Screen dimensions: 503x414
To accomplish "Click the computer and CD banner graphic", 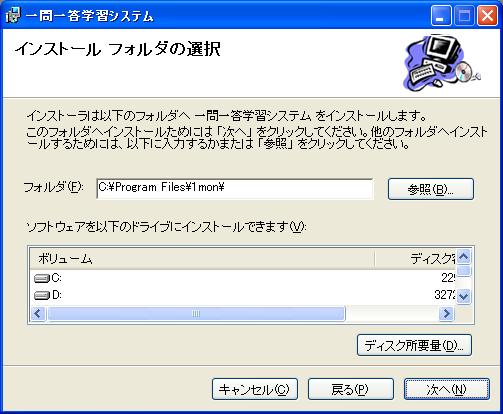I will pyautogui.click(x=442, y=63).
